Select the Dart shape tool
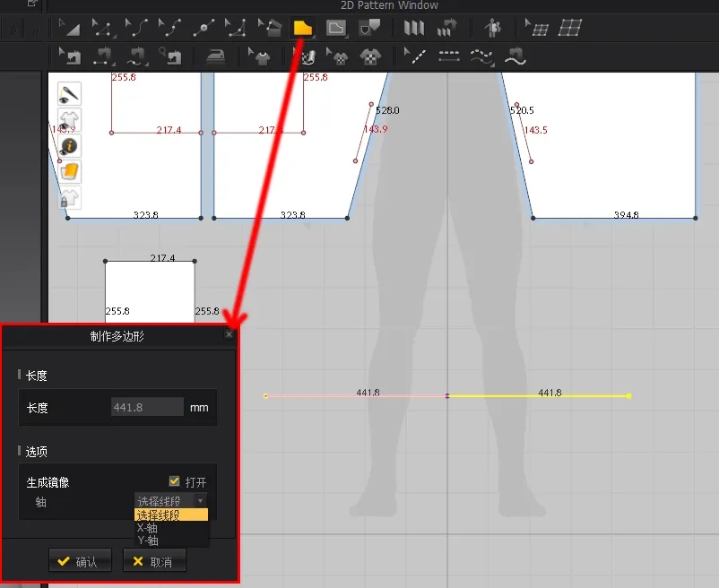The width and height of the screenshot is (719, 588). (369, 28)
